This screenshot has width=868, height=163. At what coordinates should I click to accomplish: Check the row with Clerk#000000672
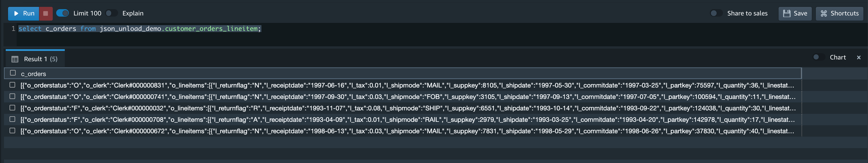tap(12, 130)
